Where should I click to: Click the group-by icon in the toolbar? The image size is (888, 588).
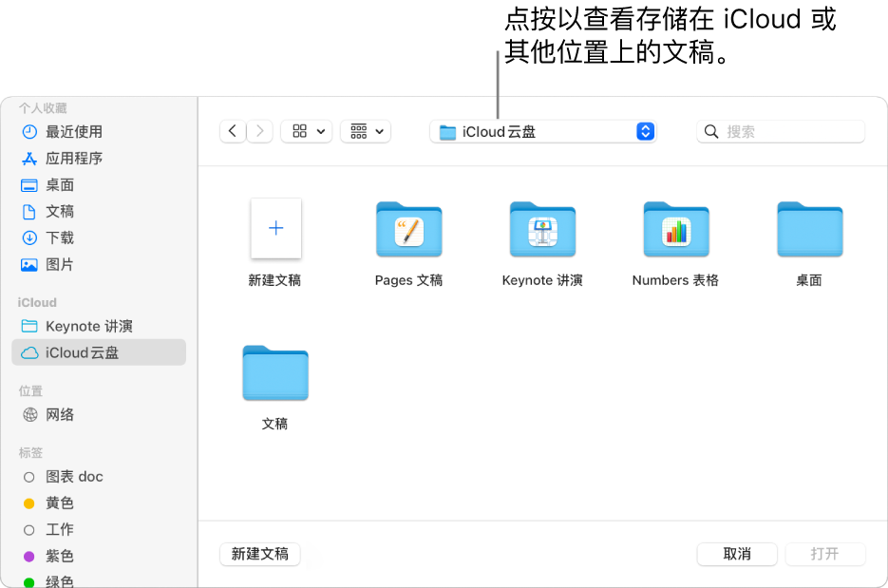point(358,131)
